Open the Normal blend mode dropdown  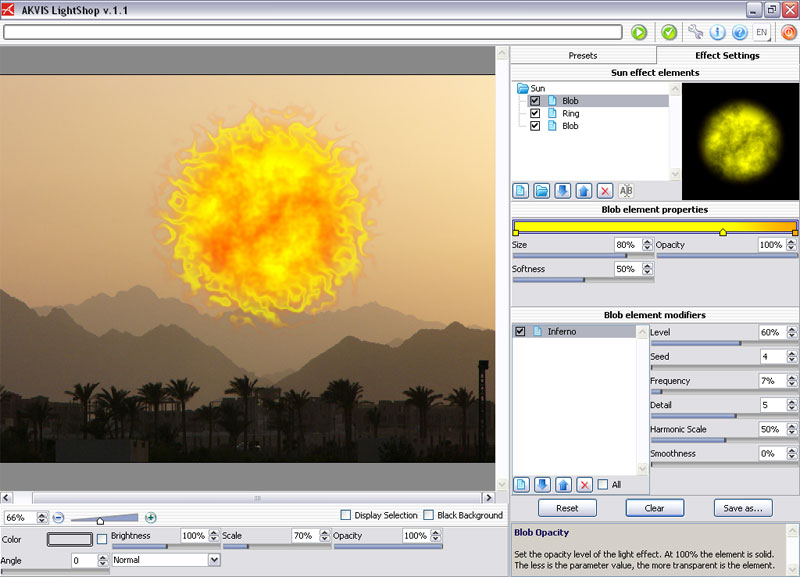tap(165, 560)
